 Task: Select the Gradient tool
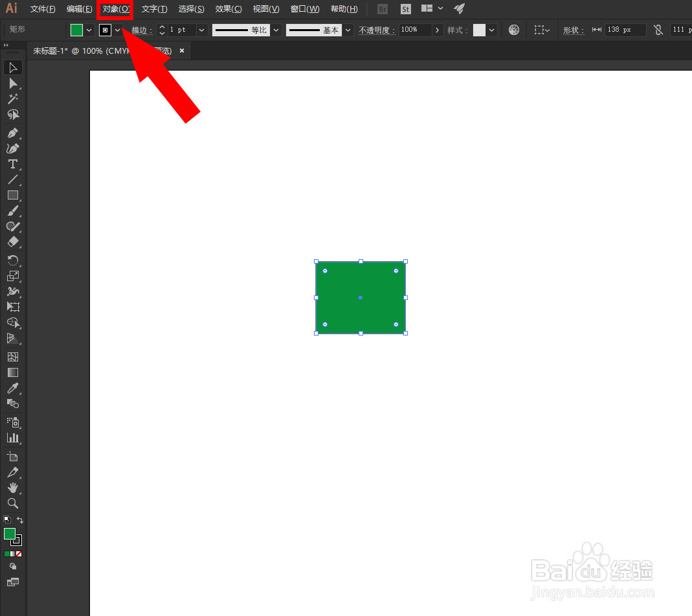13,372
